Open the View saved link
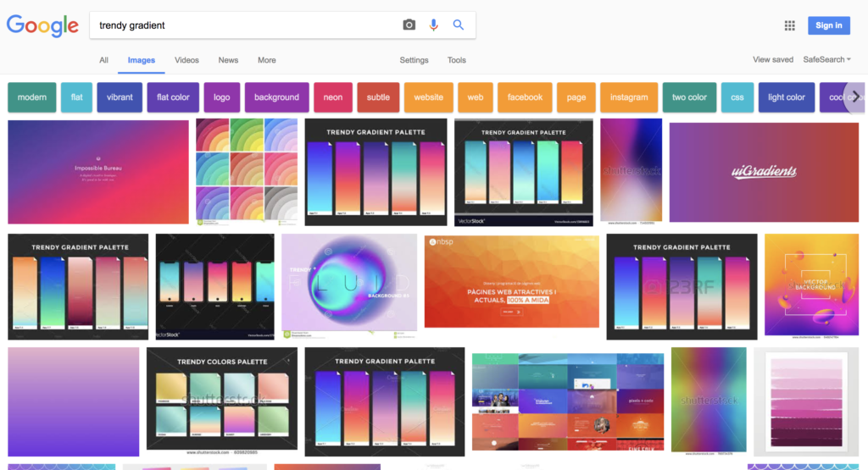Image resolution: width=868 pixels, height=470 pixels. (x=773, y=60)
